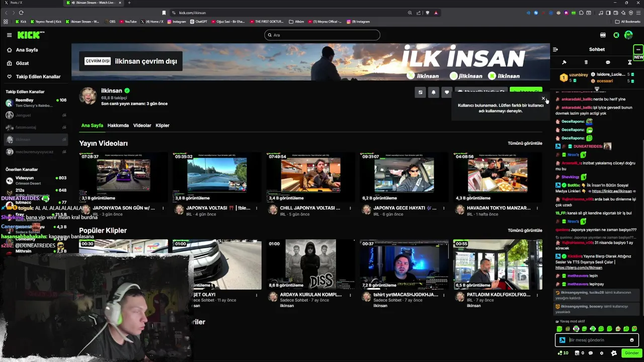Click the first green emote above message box
Image resolution: width=644 pixels, height=362 pixels.
(x=559, y=329)
